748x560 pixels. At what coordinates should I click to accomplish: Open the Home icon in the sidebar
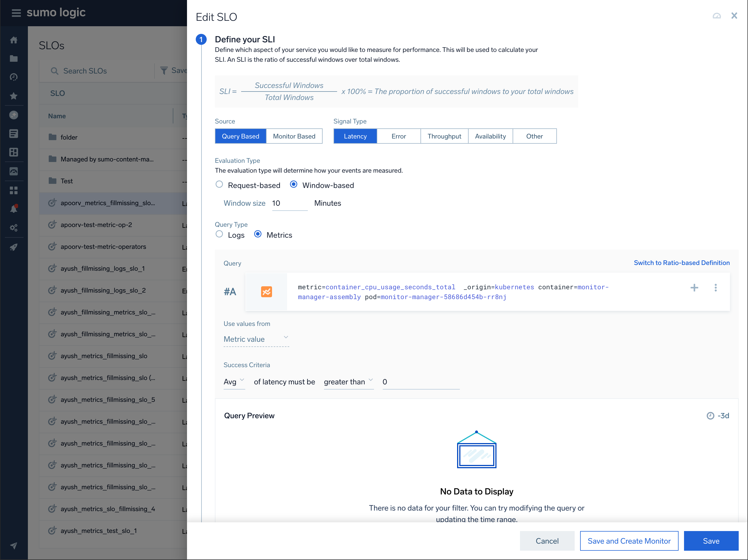tap(14, 40)
